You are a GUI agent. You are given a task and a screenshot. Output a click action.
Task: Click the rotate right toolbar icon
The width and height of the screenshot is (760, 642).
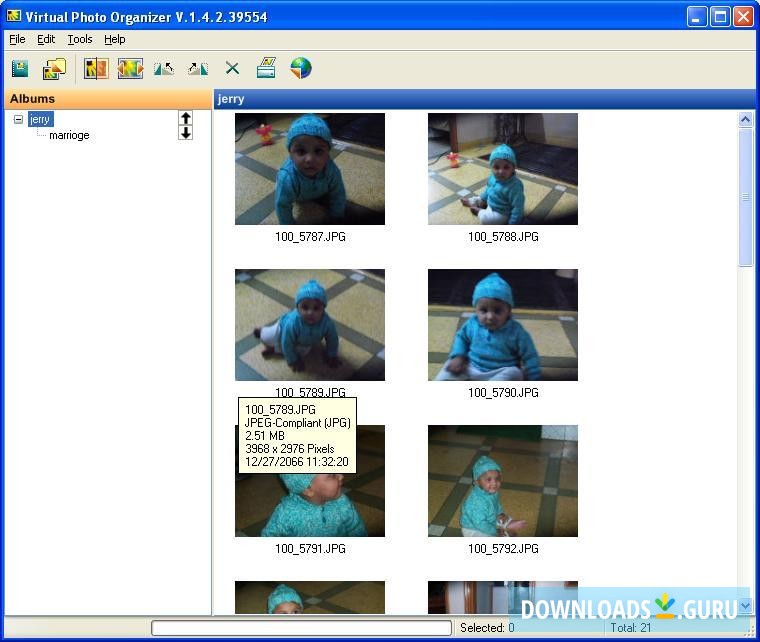coord(198,69)
